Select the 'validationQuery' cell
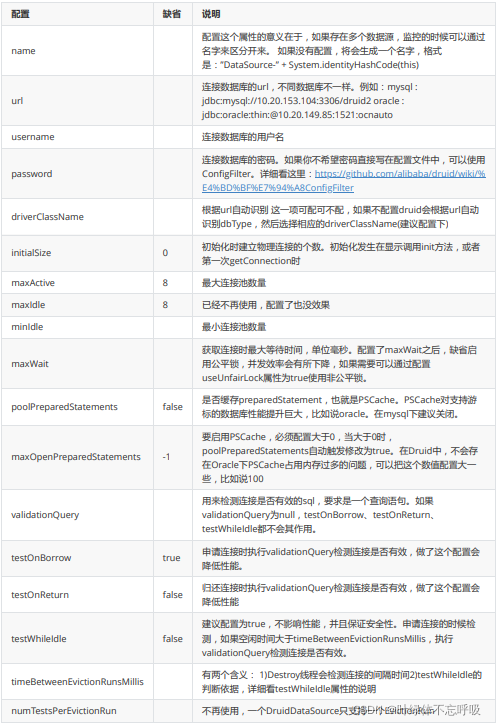This screenshot has height=725, width=496. [78, 515]
